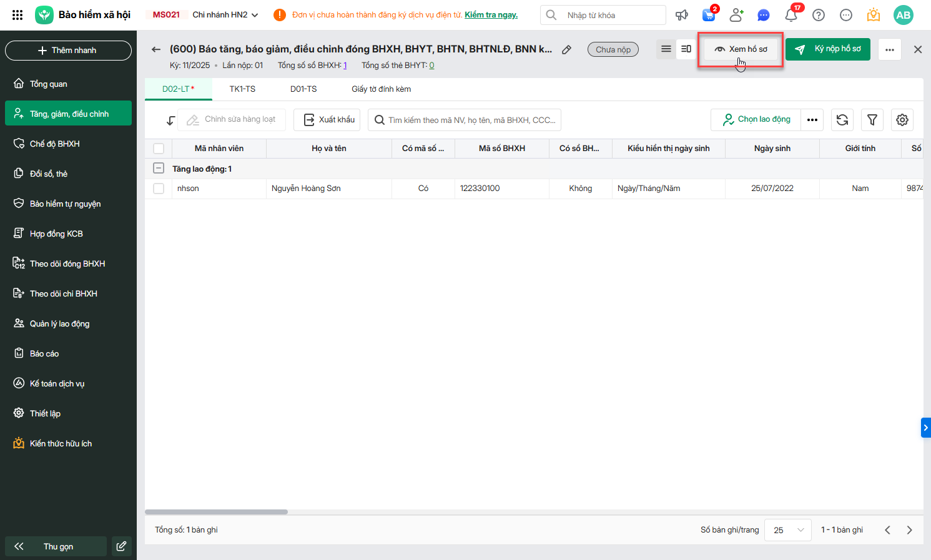Open Bảo hiểm tự nguyện menu item

coord(68,204)
